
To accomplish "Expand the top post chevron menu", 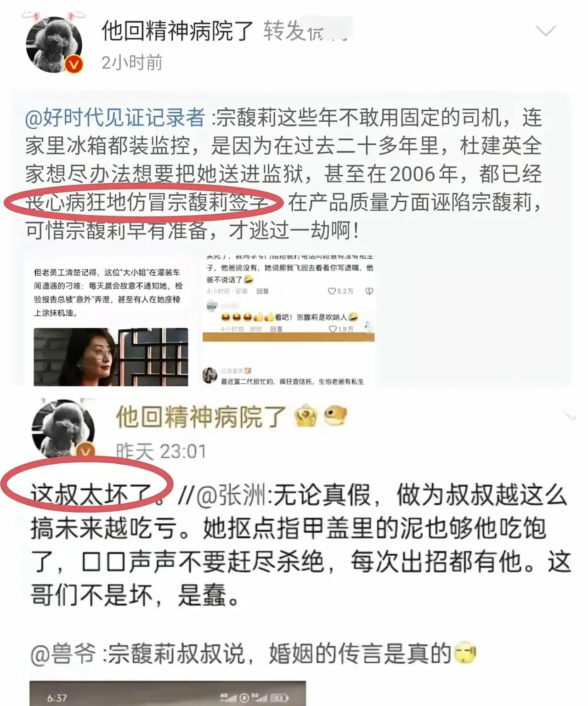I will pyautogui.click(x=546, y=31).
